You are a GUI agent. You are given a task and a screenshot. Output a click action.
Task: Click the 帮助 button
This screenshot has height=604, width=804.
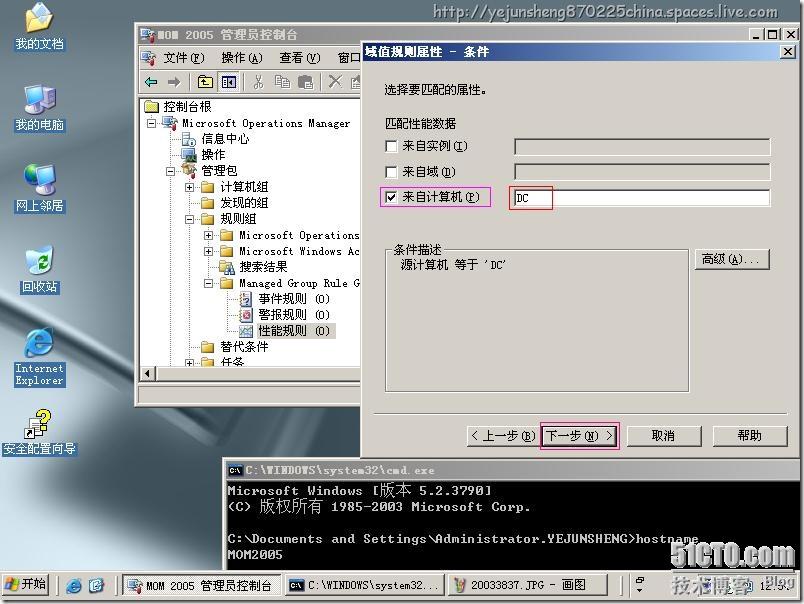click(x=750, y=436)
